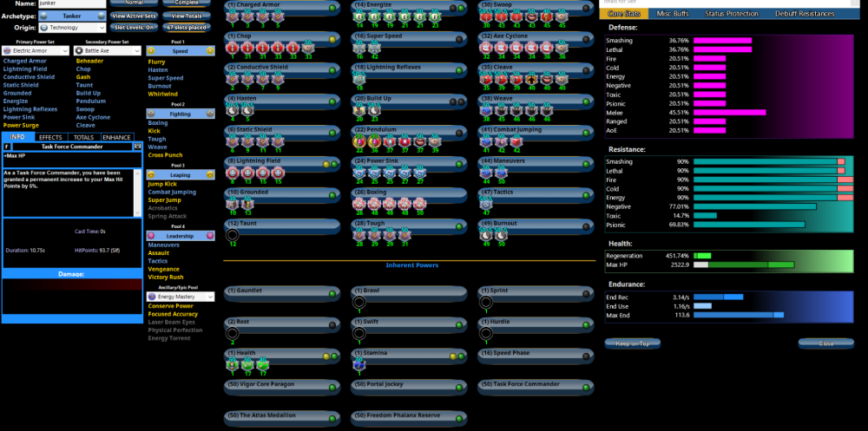Screen dimensions: 868x431
Task: Click the empty enhancement slot under Taunt
Action: pos(232,234)
